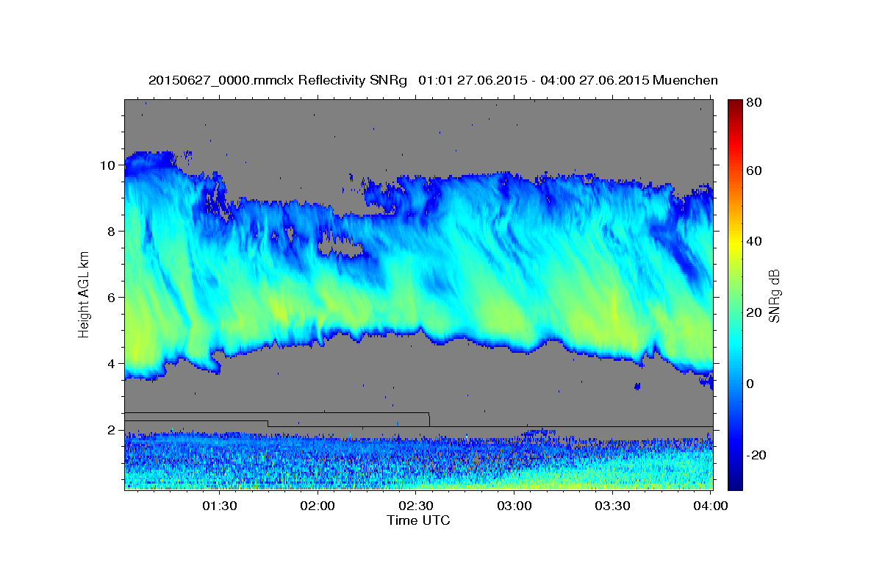Click the plot title text
This screenshot has width=882, height=588.
tap(433, 79)
